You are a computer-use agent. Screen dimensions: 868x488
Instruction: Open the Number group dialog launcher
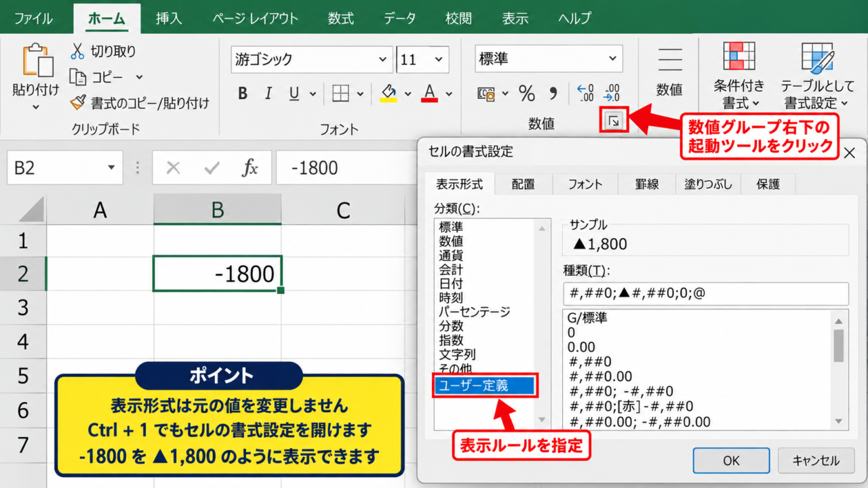pyautogui.click(x=614, y=121)
